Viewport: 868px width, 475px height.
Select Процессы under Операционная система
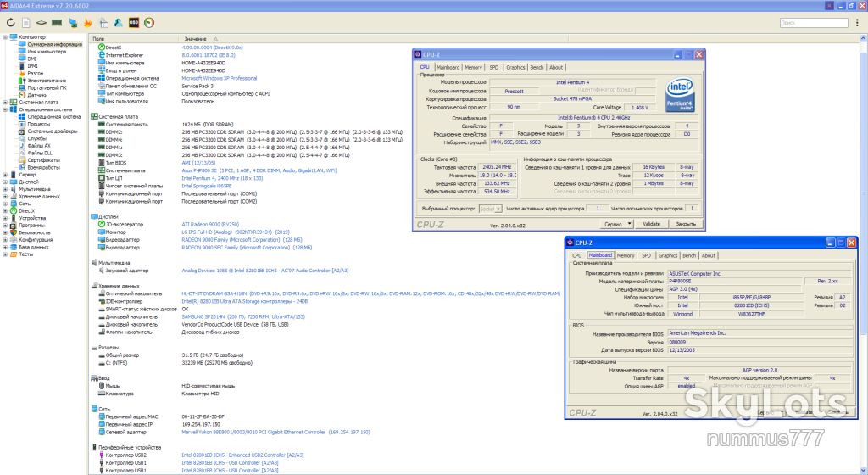(38, 124)
